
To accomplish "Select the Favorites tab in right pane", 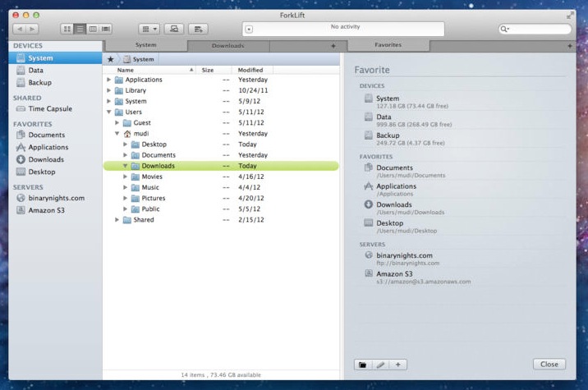I will [x=388, y=45].
